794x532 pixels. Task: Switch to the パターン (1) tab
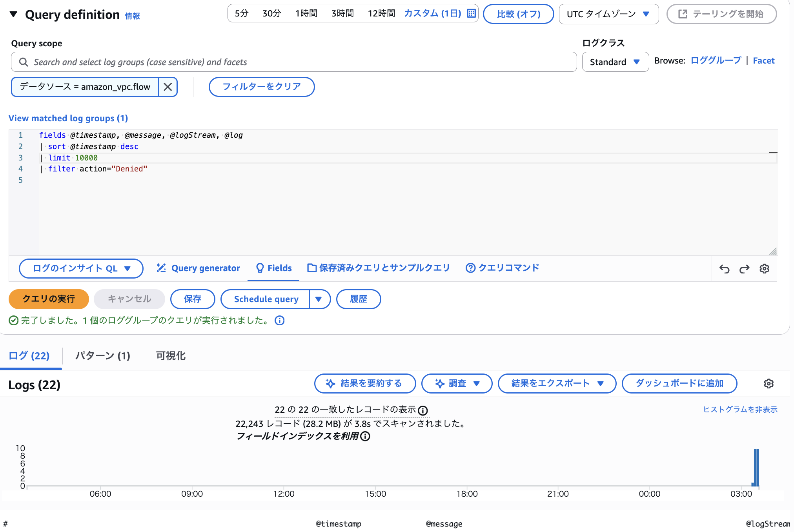[102, 355]
